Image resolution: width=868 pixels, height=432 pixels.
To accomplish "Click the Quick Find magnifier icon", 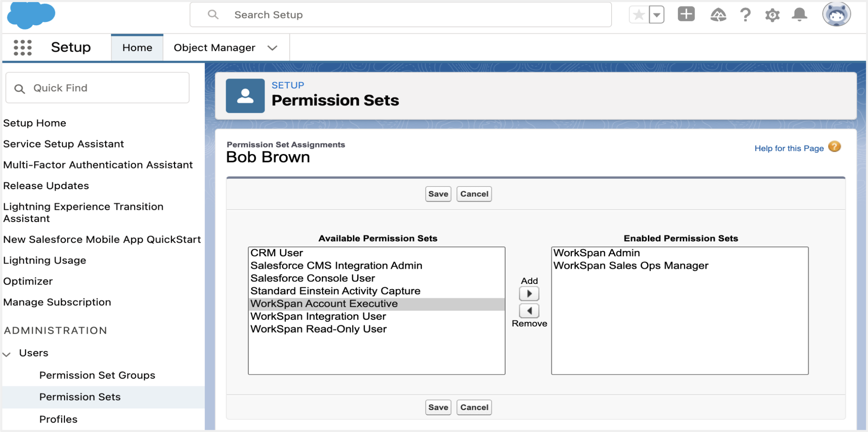I will [x=20, y=89].
